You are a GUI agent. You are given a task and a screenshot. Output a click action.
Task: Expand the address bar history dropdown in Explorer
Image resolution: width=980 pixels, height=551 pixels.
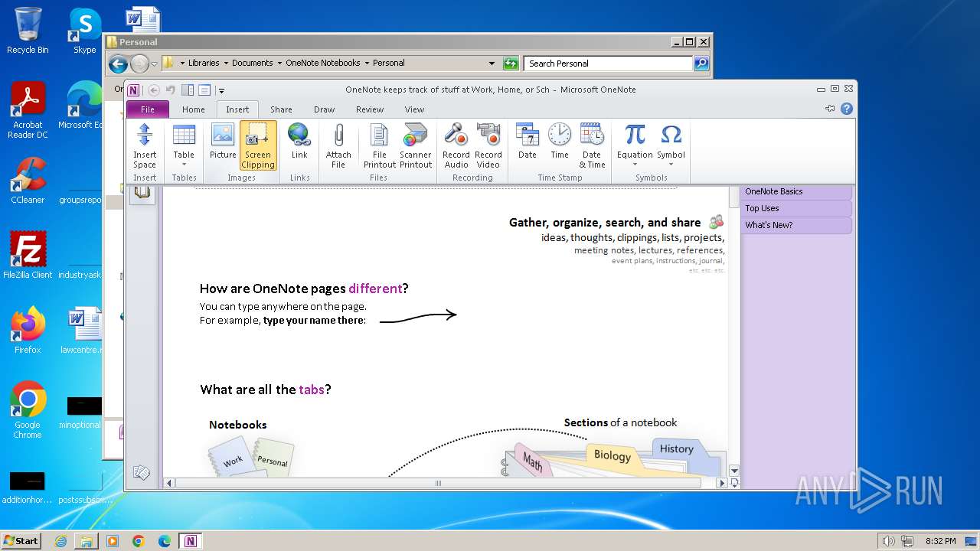pos(492,64)
